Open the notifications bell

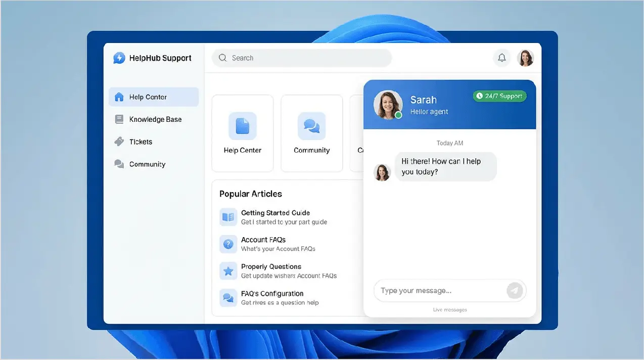502,58
